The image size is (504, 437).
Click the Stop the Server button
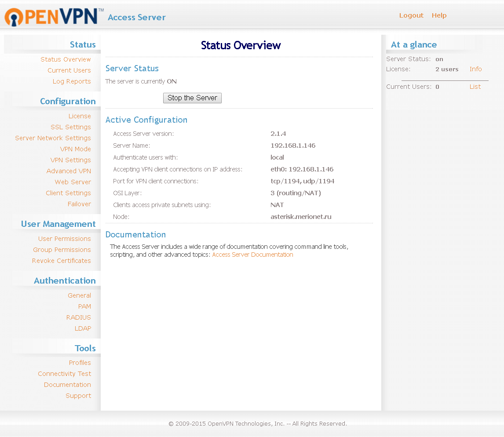pos(192,98)
